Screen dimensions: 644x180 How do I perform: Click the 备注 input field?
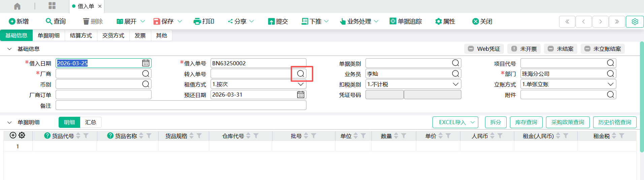click(181, 106)
